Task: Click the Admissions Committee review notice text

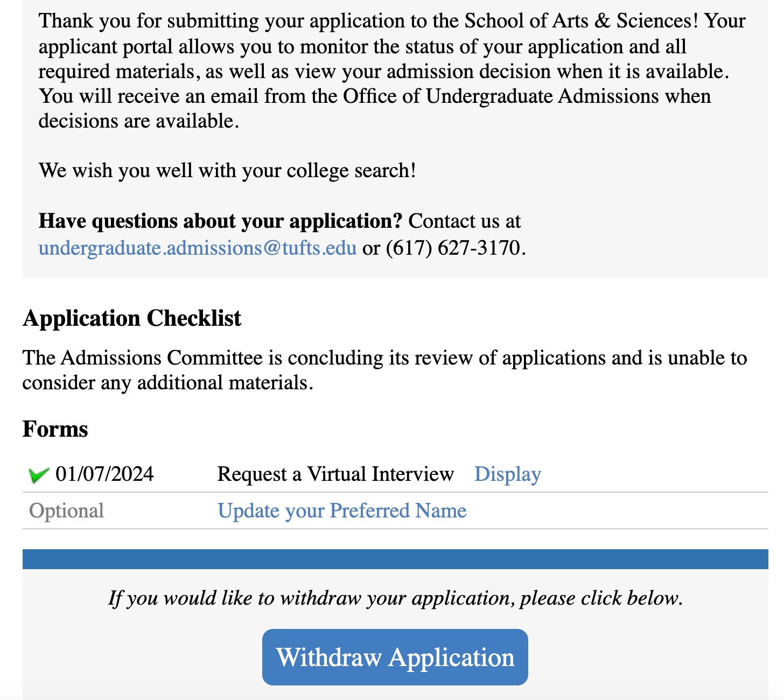Action: point(384,370)
